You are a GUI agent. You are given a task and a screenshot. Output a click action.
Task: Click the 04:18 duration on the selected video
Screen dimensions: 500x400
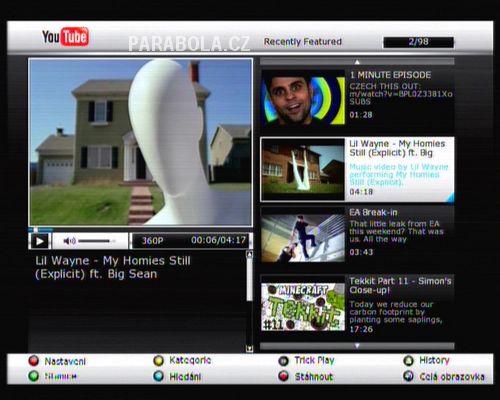361,192
